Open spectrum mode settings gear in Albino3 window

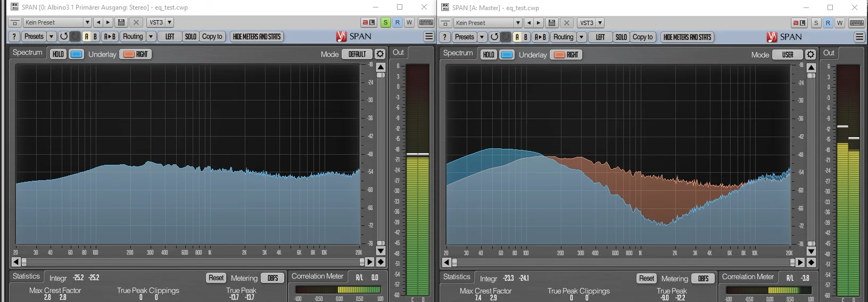pos(380,54)
